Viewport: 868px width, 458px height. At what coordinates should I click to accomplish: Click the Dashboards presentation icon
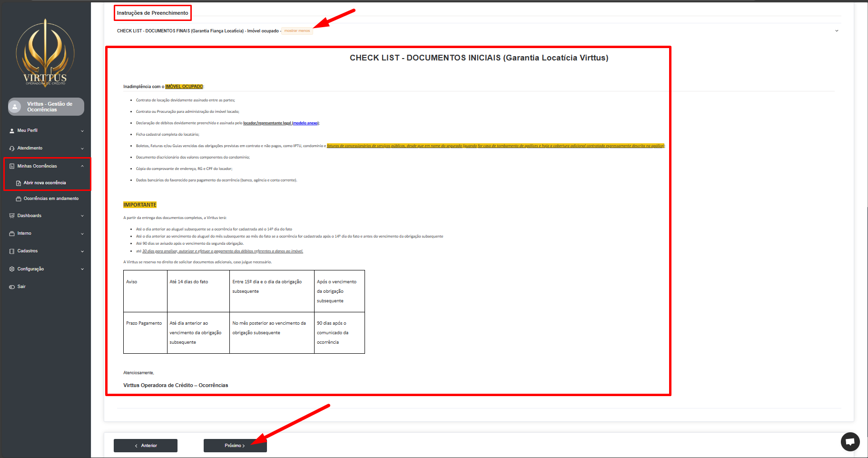(12, 216)
